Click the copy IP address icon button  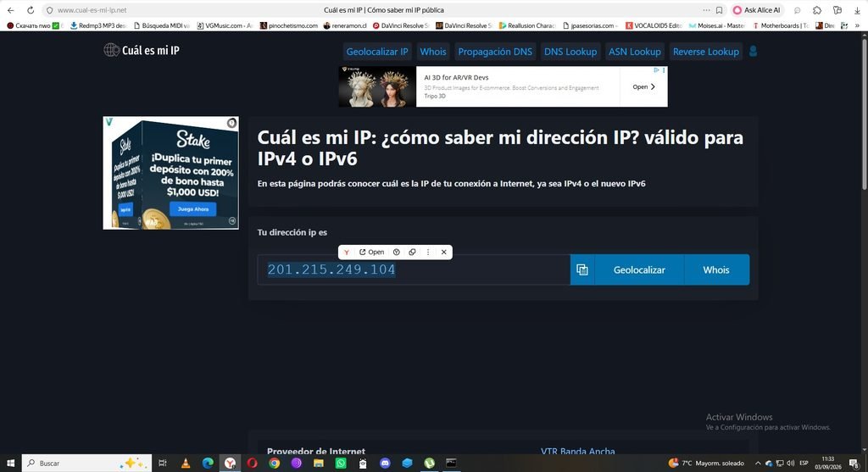click(x=581, y=269)
